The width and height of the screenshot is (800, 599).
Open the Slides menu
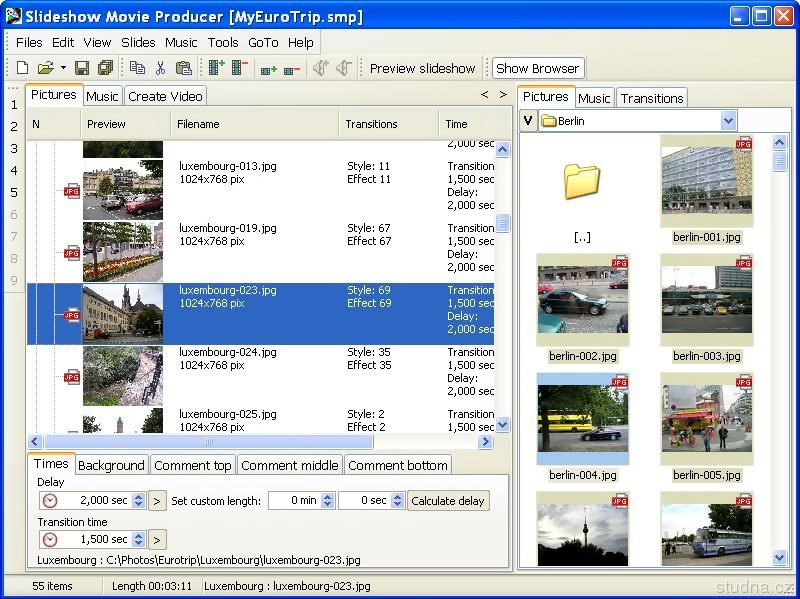point(138,42)
